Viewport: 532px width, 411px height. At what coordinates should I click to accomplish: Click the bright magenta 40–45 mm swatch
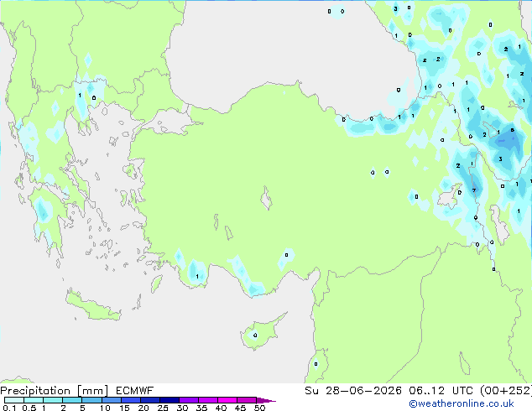point(227,400)
